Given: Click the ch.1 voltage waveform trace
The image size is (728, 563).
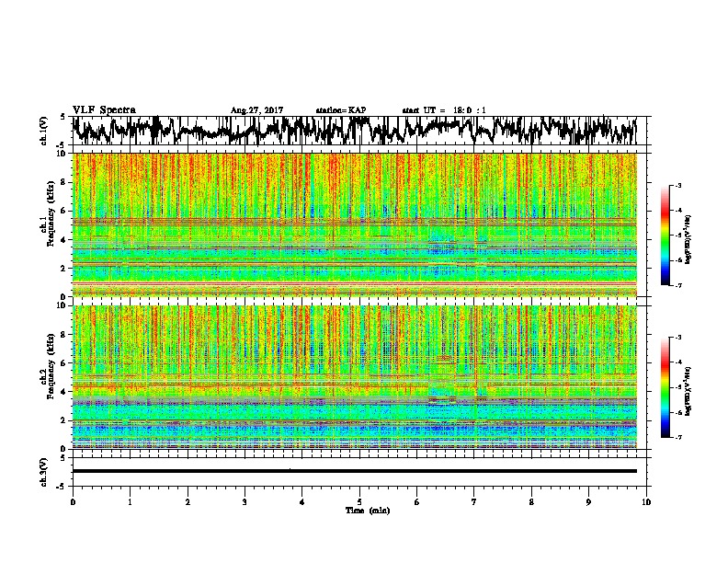Looking at the screenshot, I should coord(355,131).
